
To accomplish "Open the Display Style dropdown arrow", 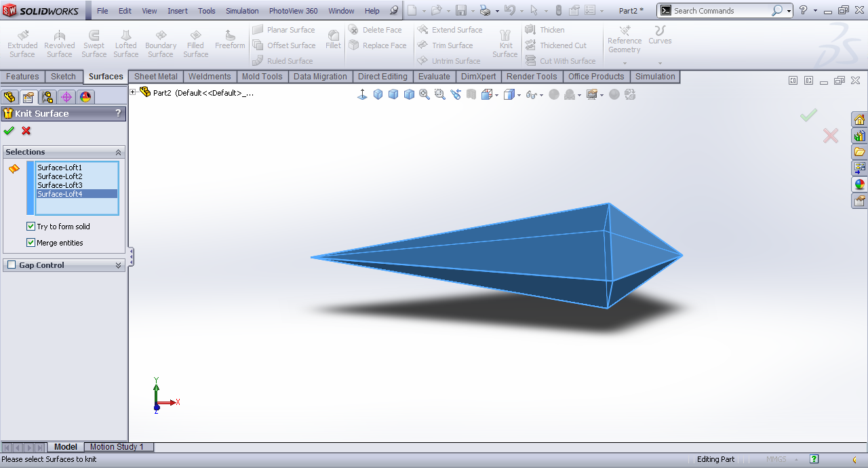I will pos(519,96).
